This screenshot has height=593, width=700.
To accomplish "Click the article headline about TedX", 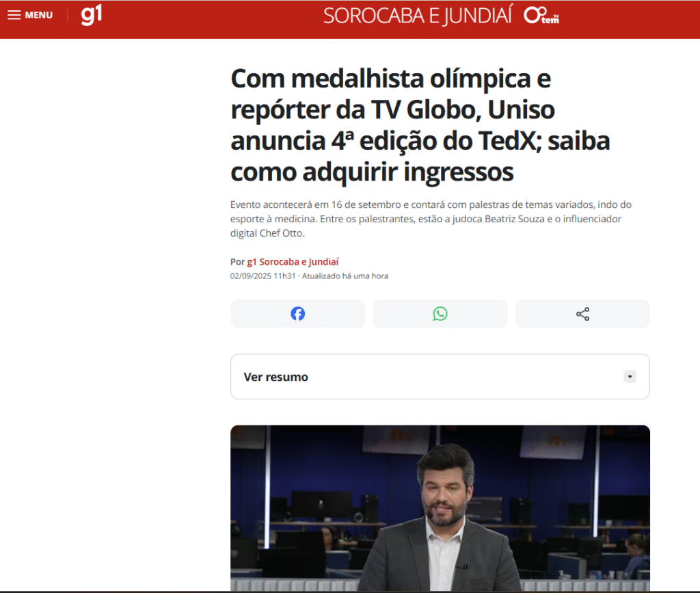I will tap(420, 125).
